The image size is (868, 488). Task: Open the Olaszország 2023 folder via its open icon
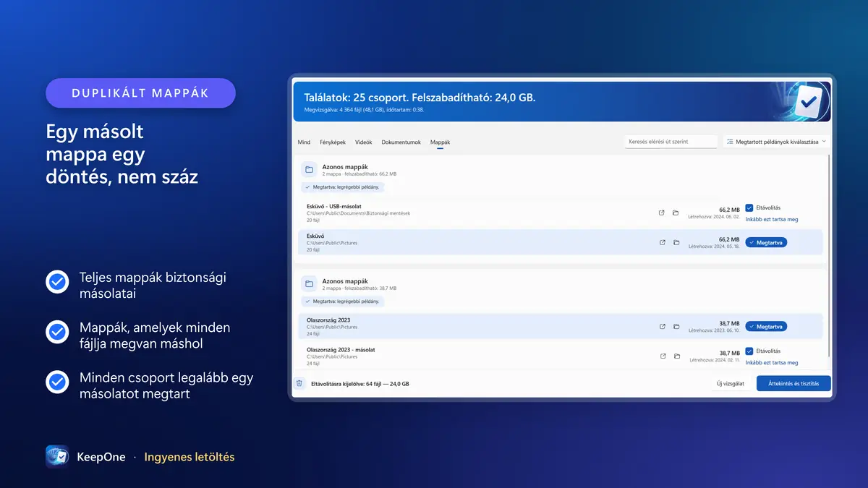[x=662, y=326]
